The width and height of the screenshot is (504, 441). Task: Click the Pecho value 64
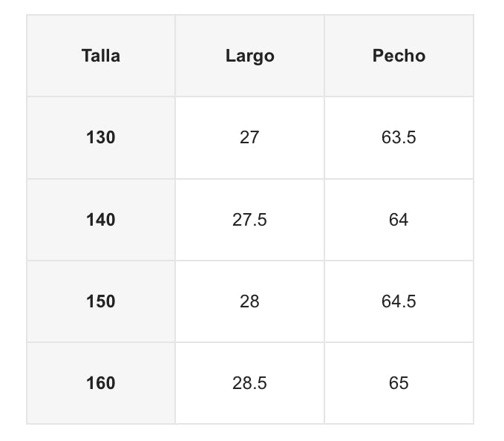coord(399,220)
